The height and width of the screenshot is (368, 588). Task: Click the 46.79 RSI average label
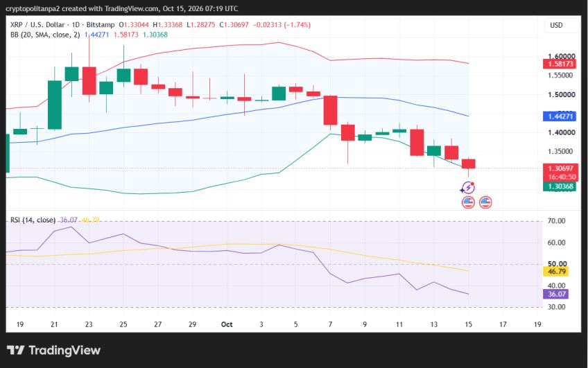(555, 271)
